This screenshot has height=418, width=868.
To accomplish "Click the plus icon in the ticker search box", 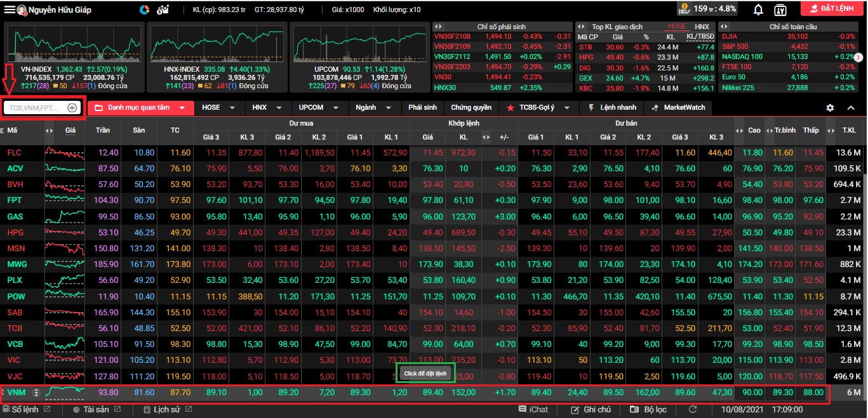I will click(x=72, y=108).
